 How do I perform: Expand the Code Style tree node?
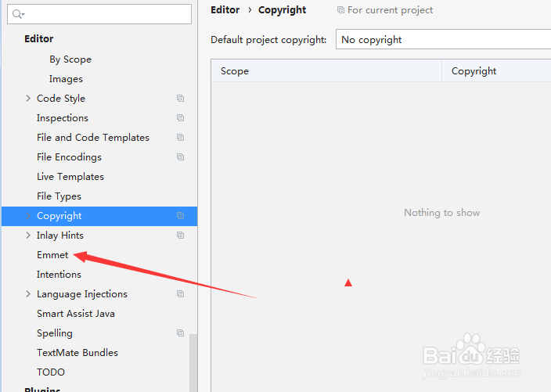[x=28, y=99]
